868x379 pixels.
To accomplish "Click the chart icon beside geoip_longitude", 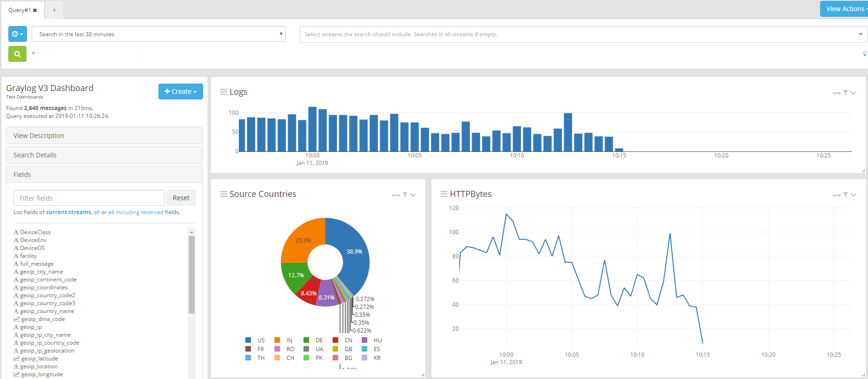I will (x=16, y=374).
